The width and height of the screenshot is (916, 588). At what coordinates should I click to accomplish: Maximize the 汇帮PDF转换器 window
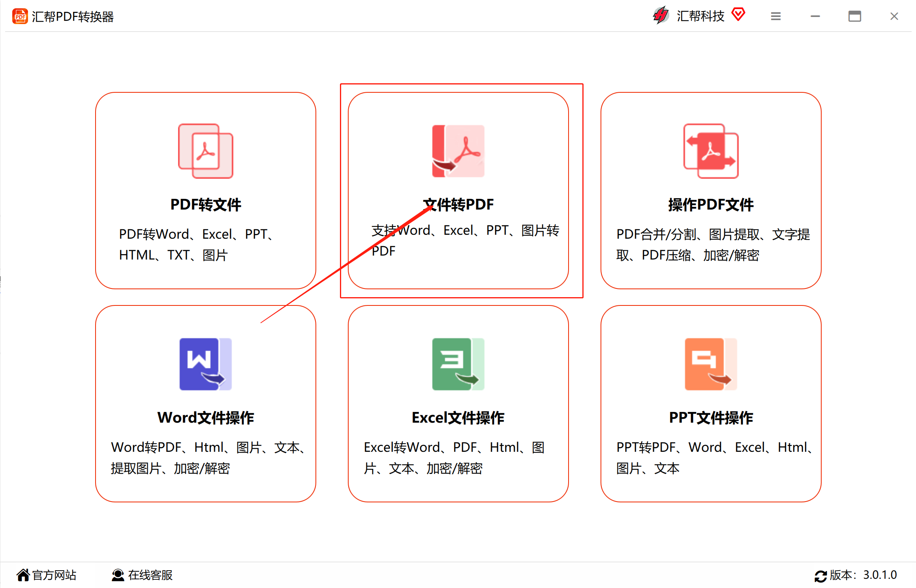[x=855, y=16]
